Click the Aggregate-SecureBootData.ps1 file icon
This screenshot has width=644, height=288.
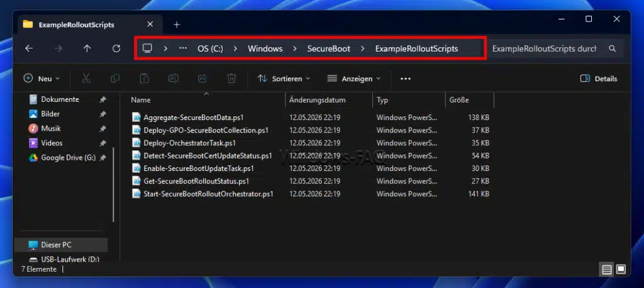136,118
